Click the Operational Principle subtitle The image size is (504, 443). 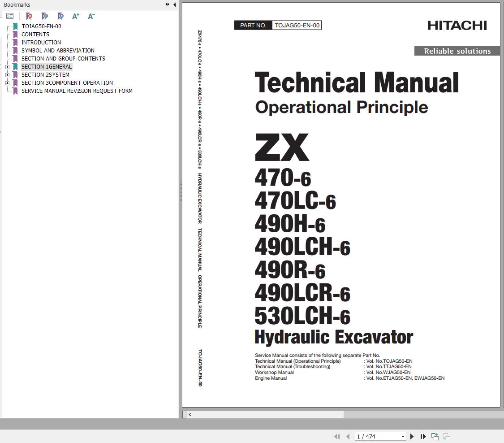(x=341, y=107)
